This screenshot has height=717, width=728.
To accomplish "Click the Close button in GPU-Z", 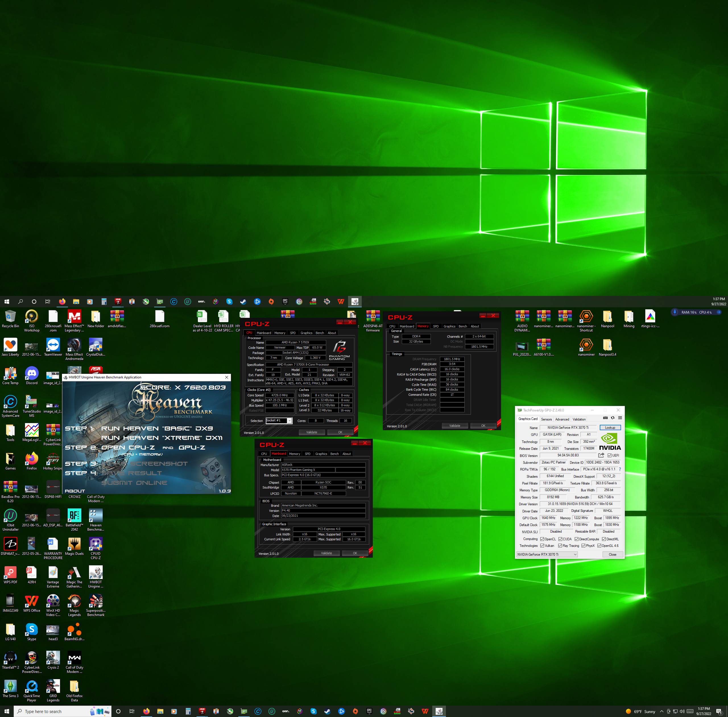I will point(613,554).
